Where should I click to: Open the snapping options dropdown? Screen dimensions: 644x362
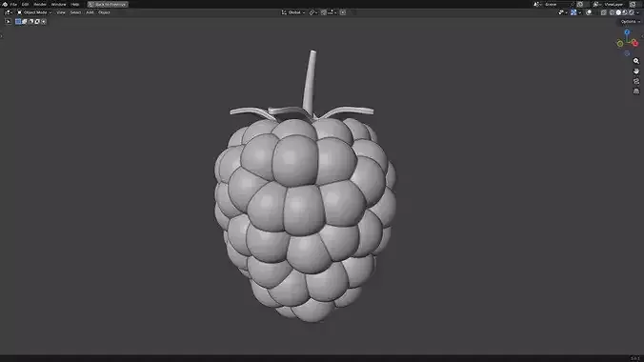click(332, 12)
